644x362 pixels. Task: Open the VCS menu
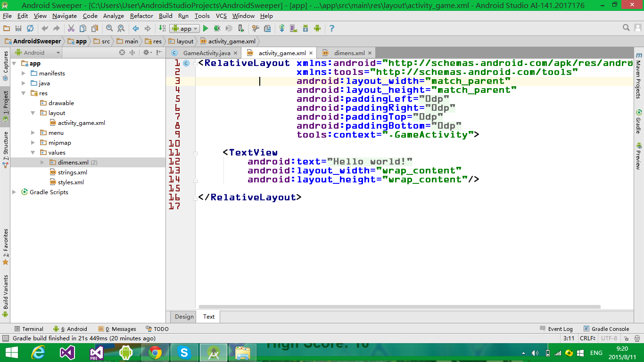pos(221,16)
